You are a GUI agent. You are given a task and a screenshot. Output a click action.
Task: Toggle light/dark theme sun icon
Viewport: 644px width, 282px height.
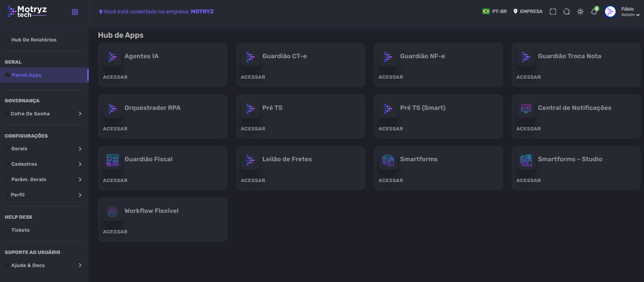click(580, 12)
